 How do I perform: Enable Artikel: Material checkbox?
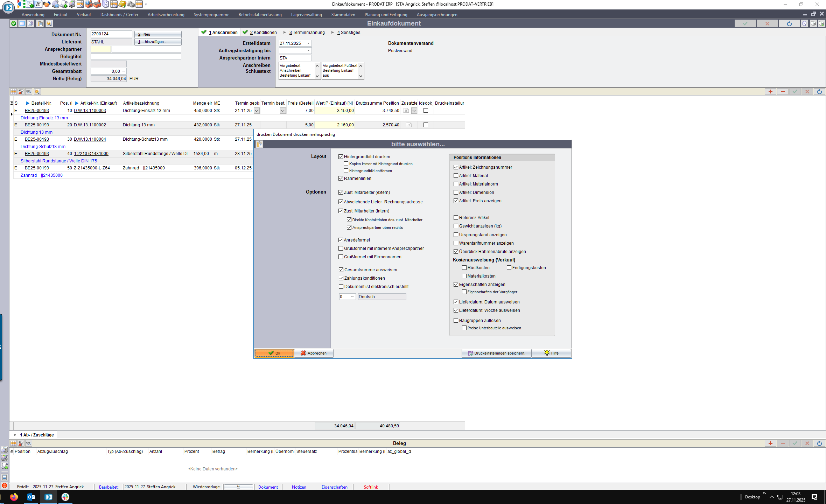[456, 176]
